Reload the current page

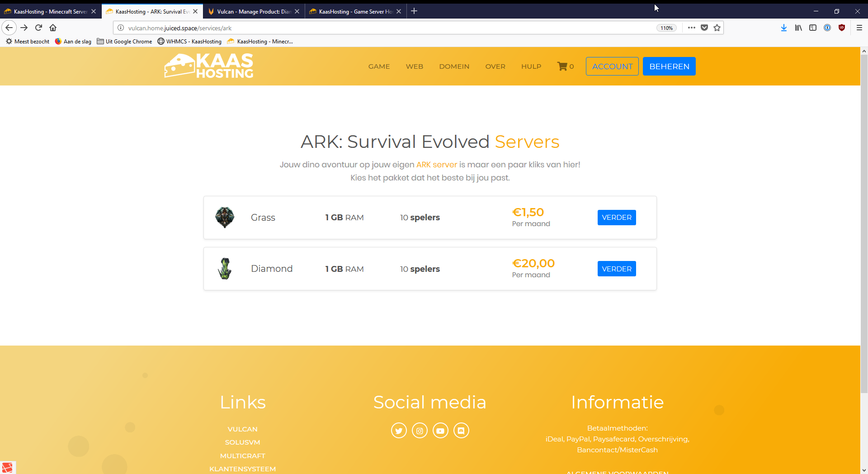[39, 28]
